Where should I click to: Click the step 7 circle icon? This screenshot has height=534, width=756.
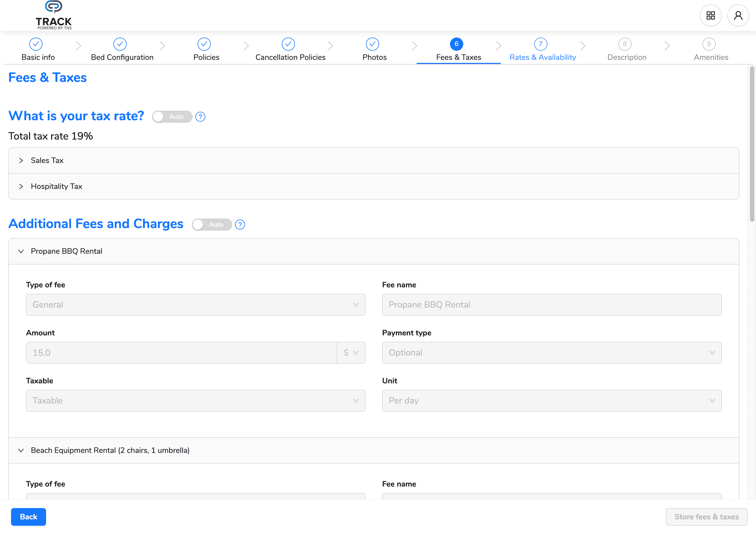pos(541,44)
